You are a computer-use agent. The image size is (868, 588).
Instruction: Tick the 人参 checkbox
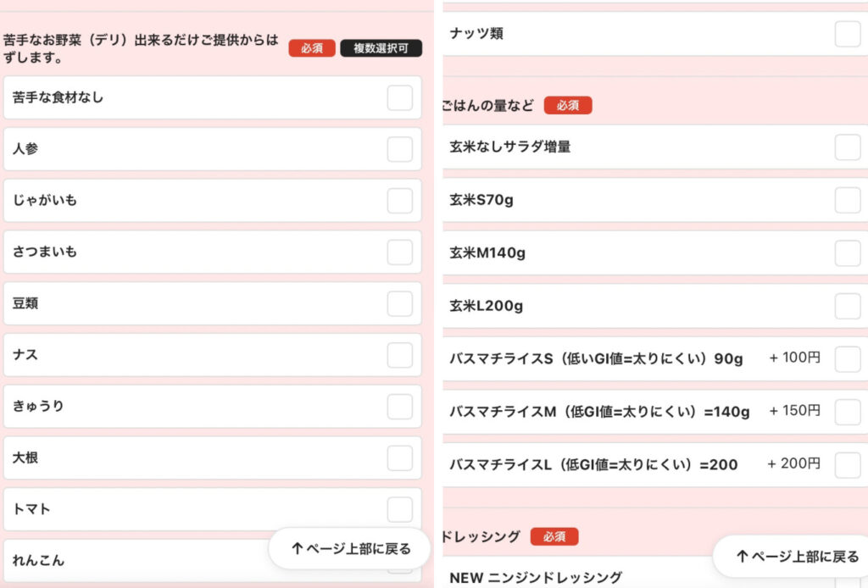pos(399,149)
